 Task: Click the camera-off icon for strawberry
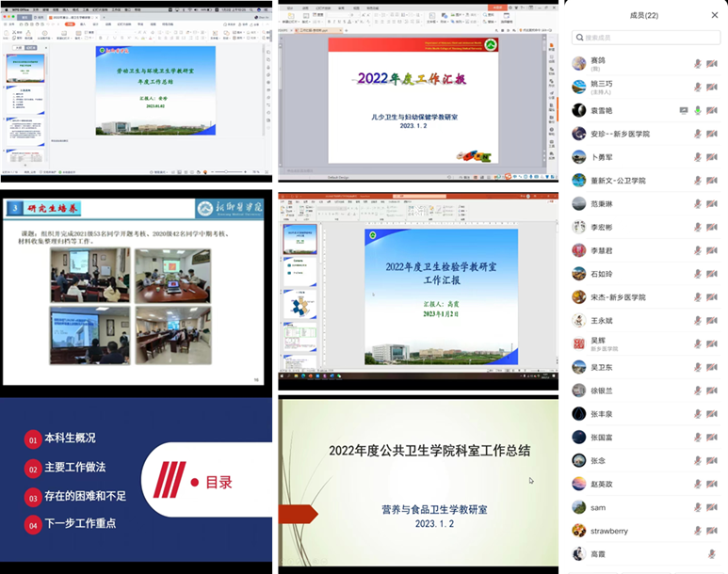click(x=713, y=532)
